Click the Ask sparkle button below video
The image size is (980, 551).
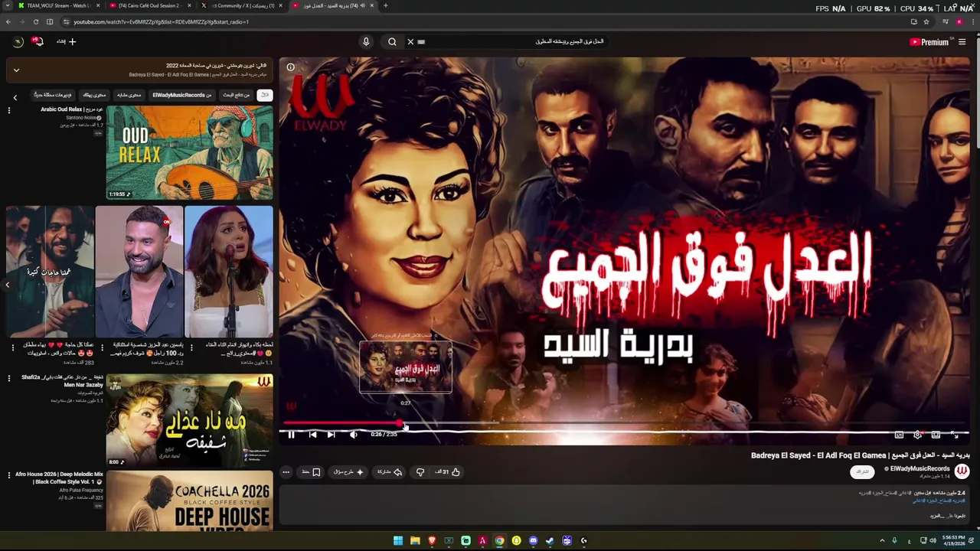(349, 472)
